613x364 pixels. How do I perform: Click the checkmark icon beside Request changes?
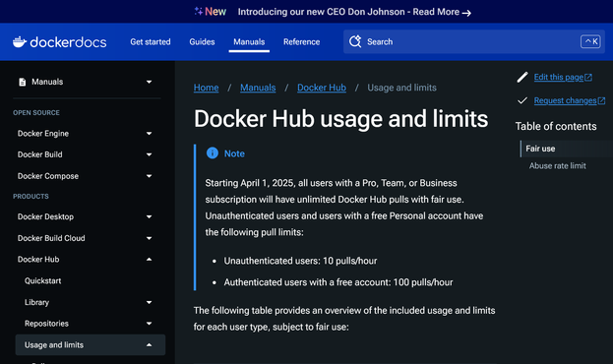(x=522, y=100)
